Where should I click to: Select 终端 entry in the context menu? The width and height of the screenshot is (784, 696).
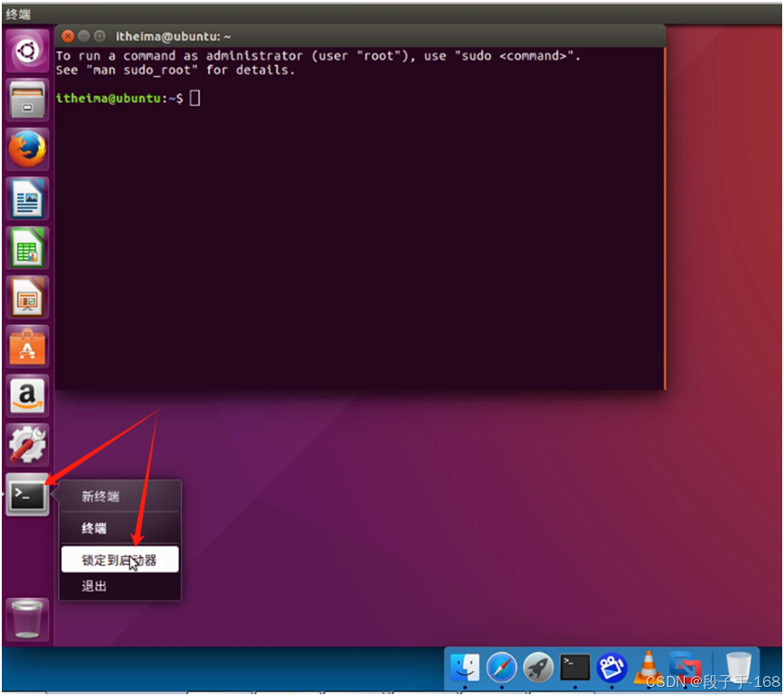(120, 528)
